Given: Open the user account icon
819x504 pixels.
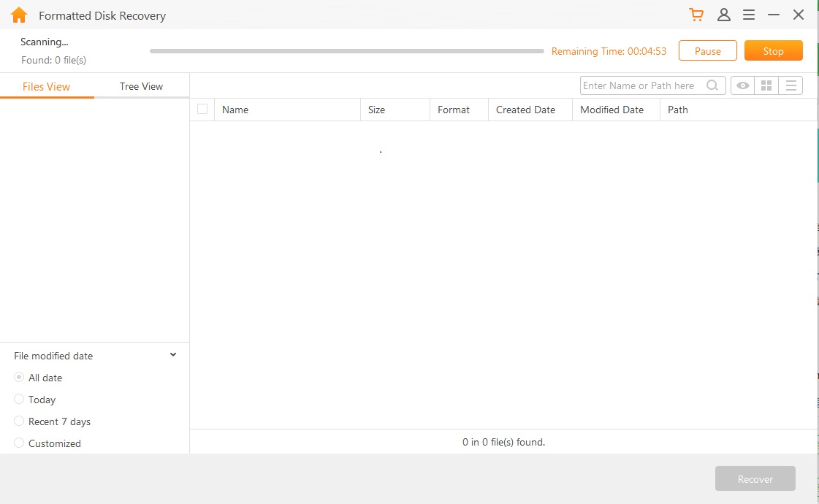Looking at the screenshot, I should (x=723, y=15).
